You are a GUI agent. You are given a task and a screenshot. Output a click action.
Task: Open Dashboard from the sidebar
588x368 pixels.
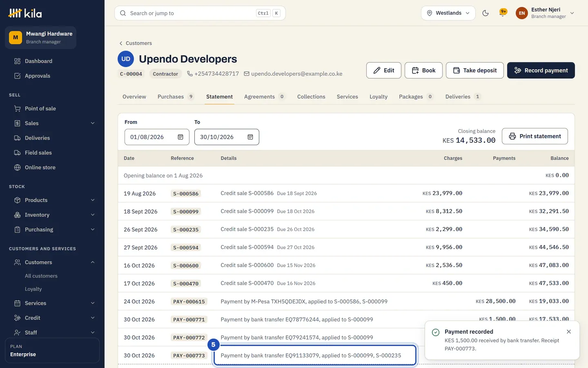point(52,61)
